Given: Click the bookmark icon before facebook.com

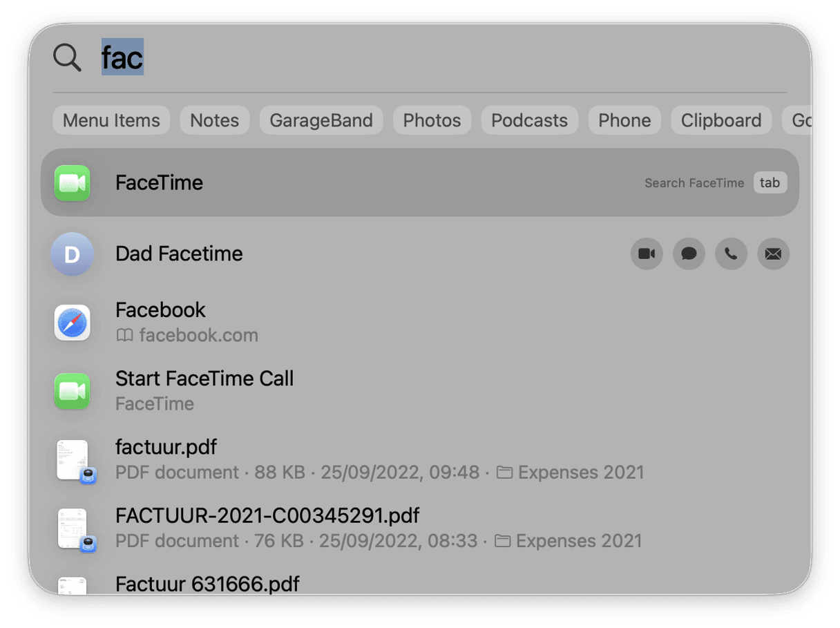Looking at the screenshot, I should tap(124, 336).
